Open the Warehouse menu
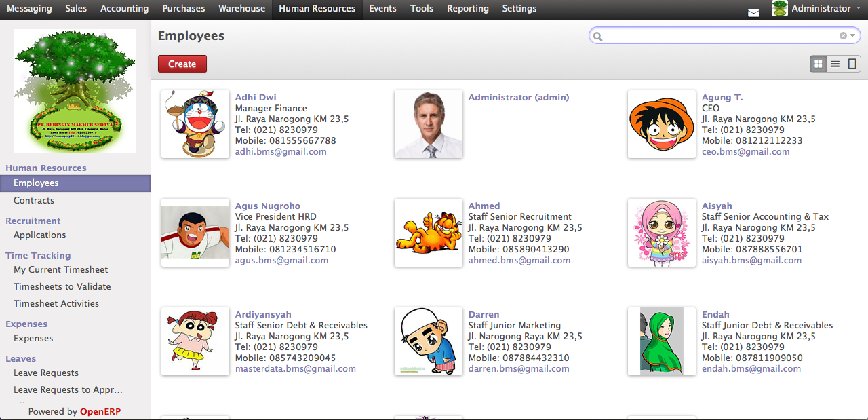Image resolution: width=868 pixels, height=420 pixels. [x=241, y=9]
